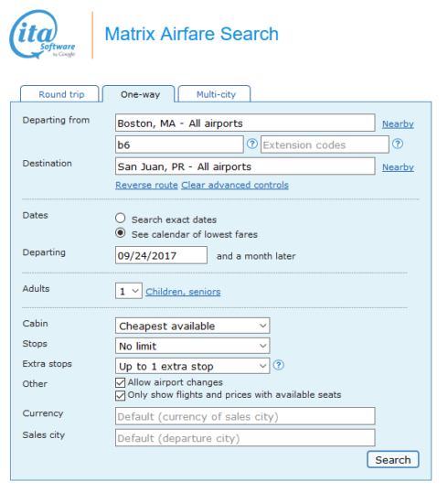Screen dimensions: 448x503
Task: Switch to the Multi-city tab
Action: coord(215,94)
